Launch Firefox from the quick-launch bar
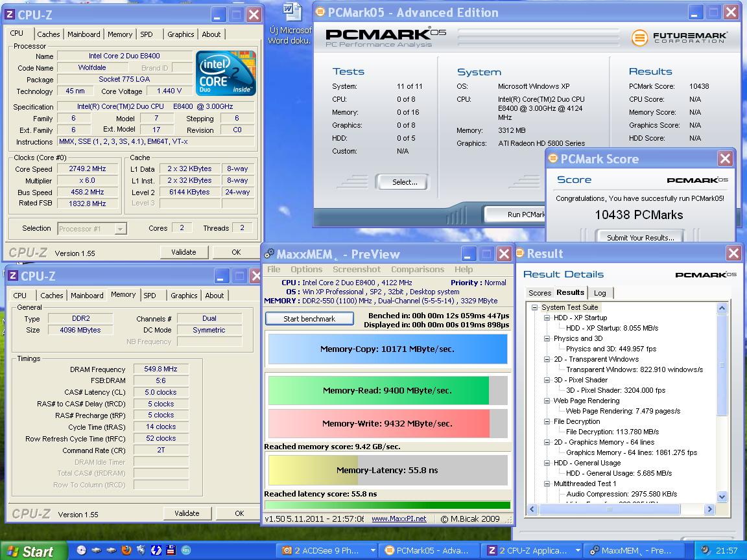 pyautogui.click(x=126, y=550)
